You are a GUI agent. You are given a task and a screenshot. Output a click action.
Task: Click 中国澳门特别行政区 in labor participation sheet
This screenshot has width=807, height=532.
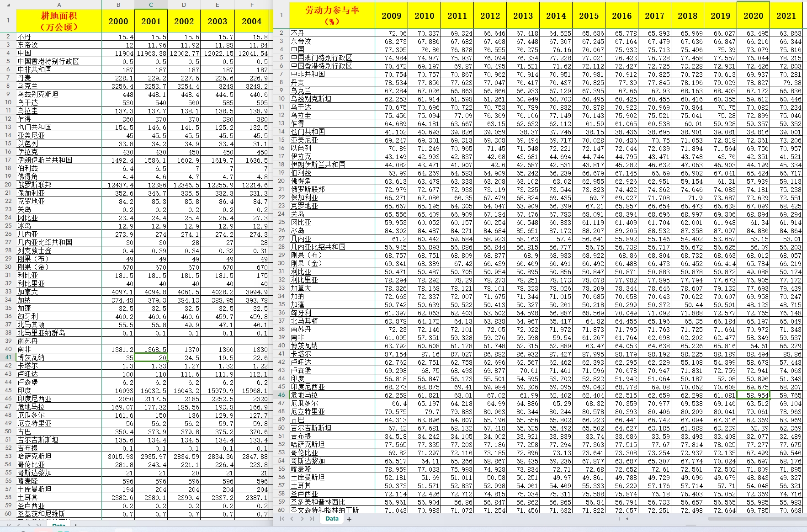pyautogui.click(x=332, y=58)
